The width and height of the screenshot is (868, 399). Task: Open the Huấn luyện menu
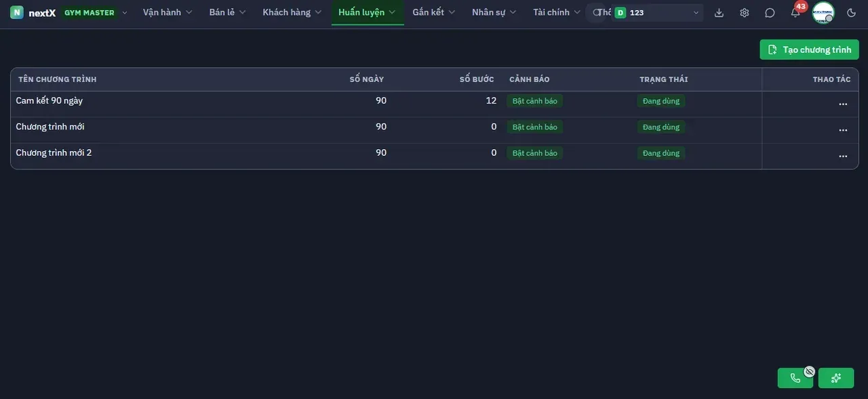[367, 12]
